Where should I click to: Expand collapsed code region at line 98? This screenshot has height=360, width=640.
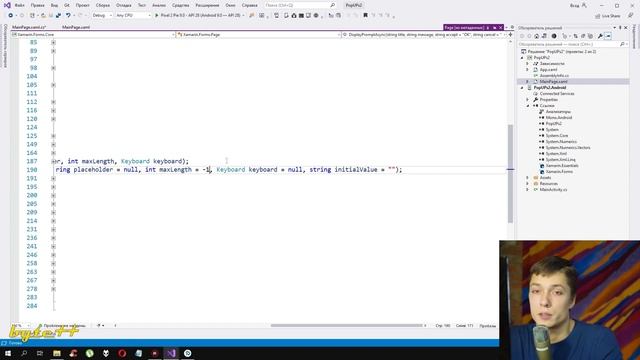point(53,68)
